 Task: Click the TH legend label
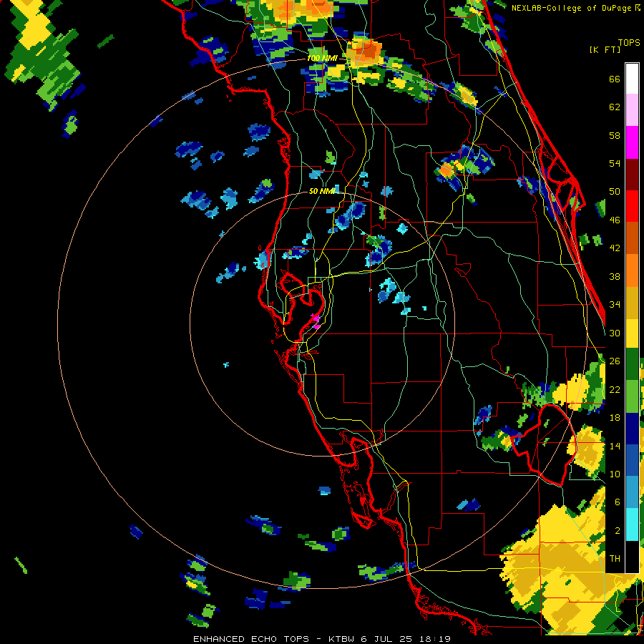tap(615, 559)
